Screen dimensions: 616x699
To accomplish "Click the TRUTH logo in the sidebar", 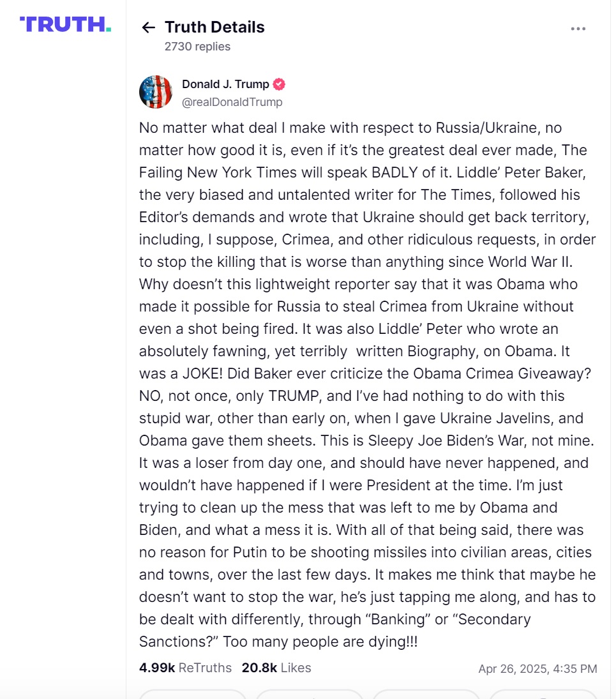I will 65,24.
